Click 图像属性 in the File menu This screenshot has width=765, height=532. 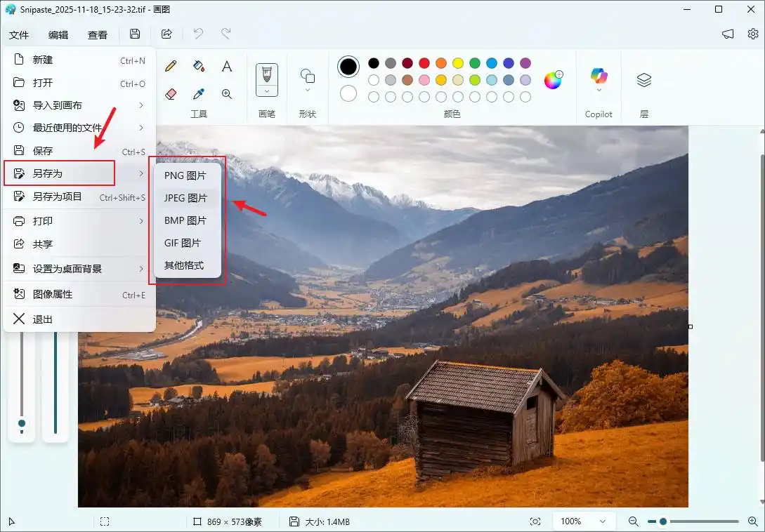click(53, 294)
